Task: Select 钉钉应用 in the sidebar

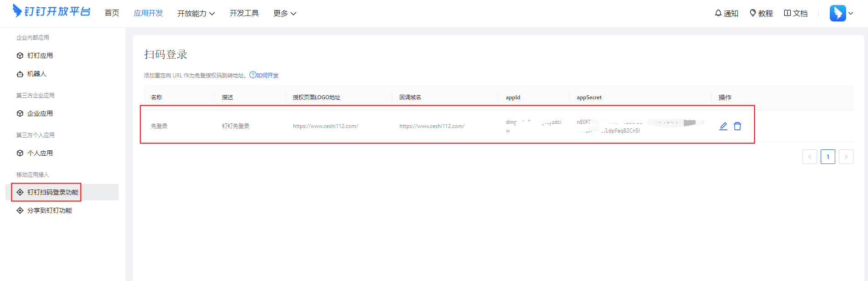Action: [x=40, y=56]
